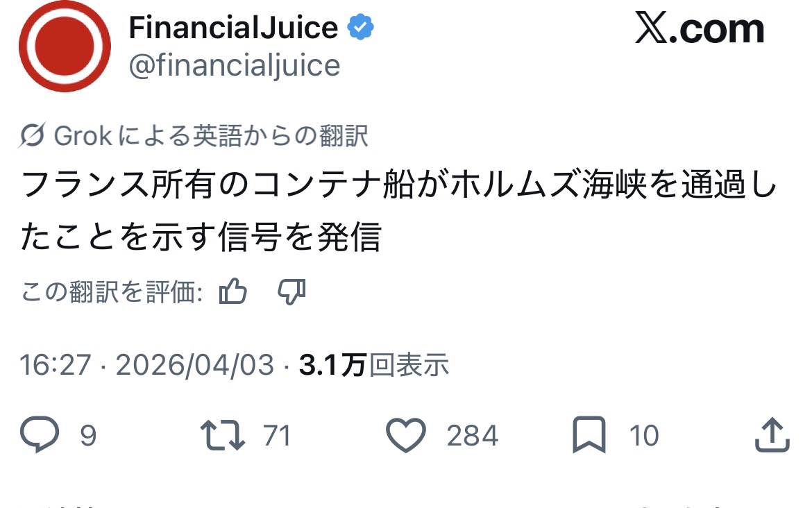Click the 284 likes count
Image resolution: width=812 pixels, height=508 pixels.
tap(472, 436)
